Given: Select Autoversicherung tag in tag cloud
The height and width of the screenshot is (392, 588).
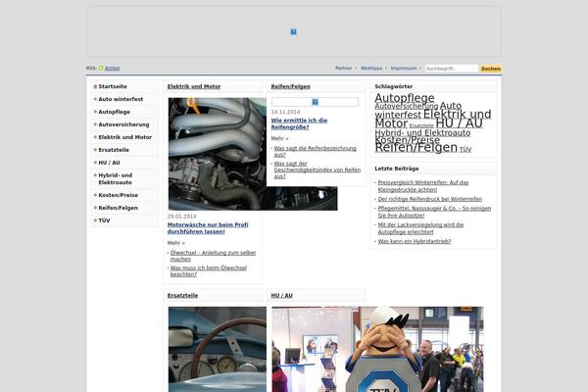Looking at the screenshot, I should [x=407, y=106].
